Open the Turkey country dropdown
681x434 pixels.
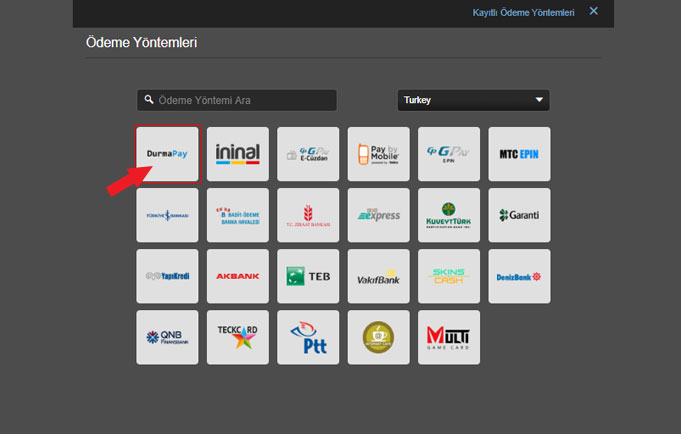(x=473, y=100)
